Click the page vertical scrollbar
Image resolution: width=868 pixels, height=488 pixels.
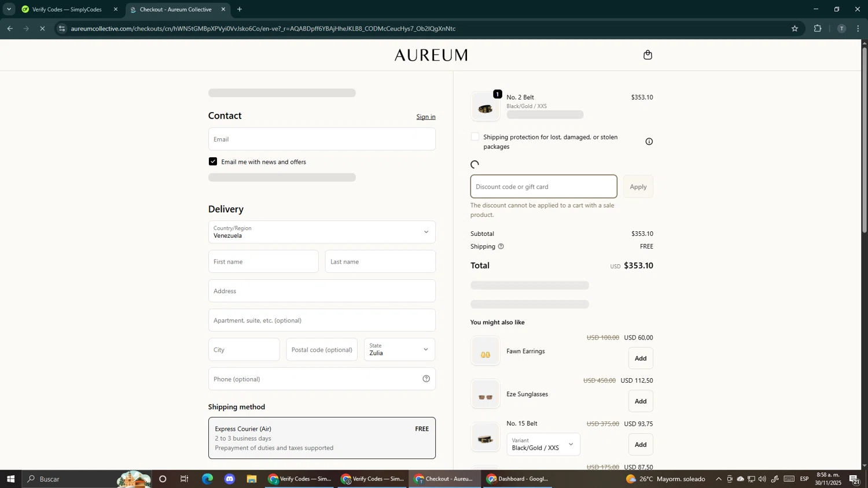(865, 140)
